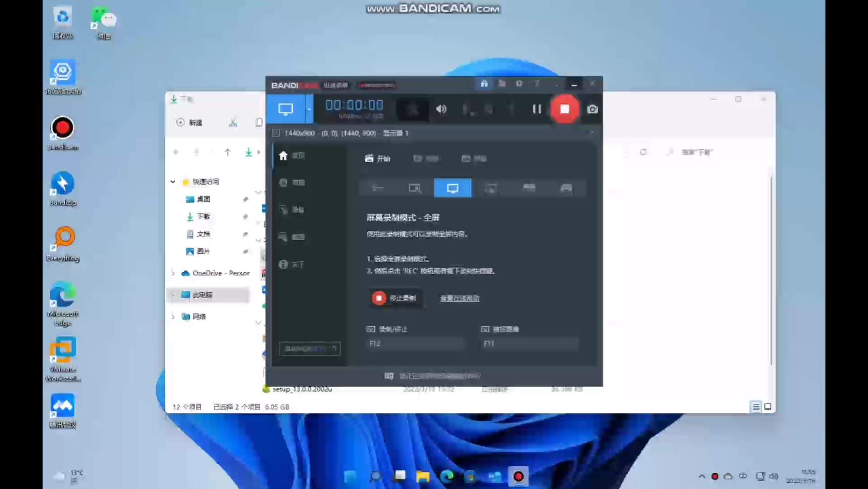Select the highlighted fullscreen recording mode
The image size is (868, 489).
(x=453, y=188)
